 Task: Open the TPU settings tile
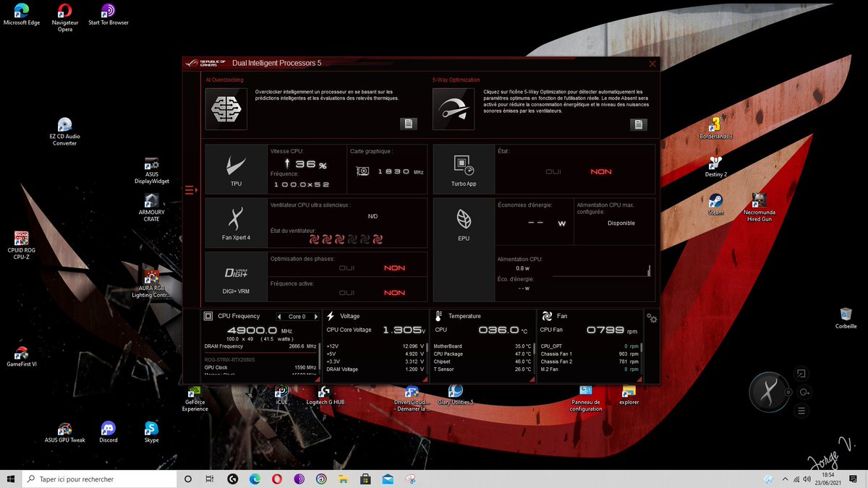[x=236, y=168]
